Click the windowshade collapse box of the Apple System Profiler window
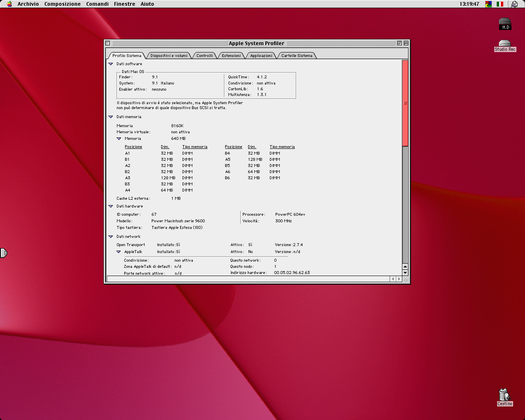The width and height of the screenshot is (525, 420). (x=406, y=43)
